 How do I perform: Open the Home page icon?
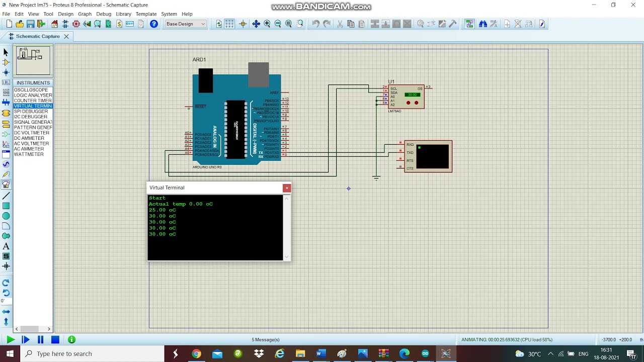click(54, 24)
